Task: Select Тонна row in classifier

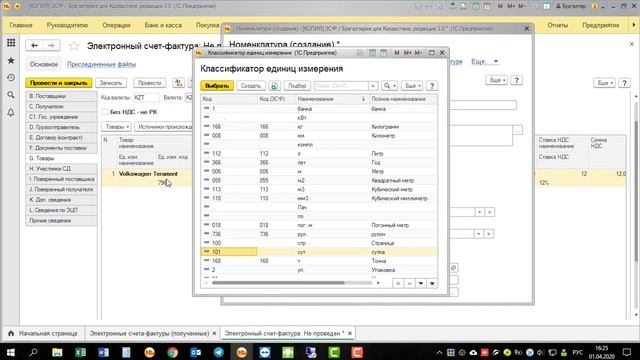Action: point(319,261)
